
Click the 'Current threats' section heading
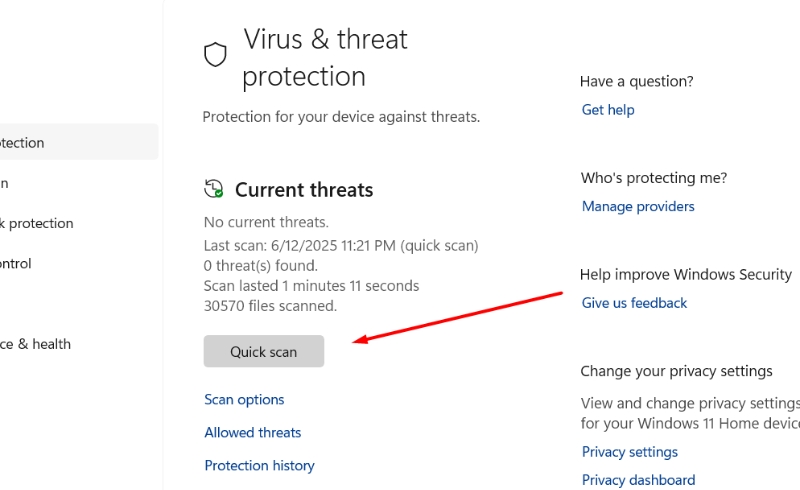304,190
